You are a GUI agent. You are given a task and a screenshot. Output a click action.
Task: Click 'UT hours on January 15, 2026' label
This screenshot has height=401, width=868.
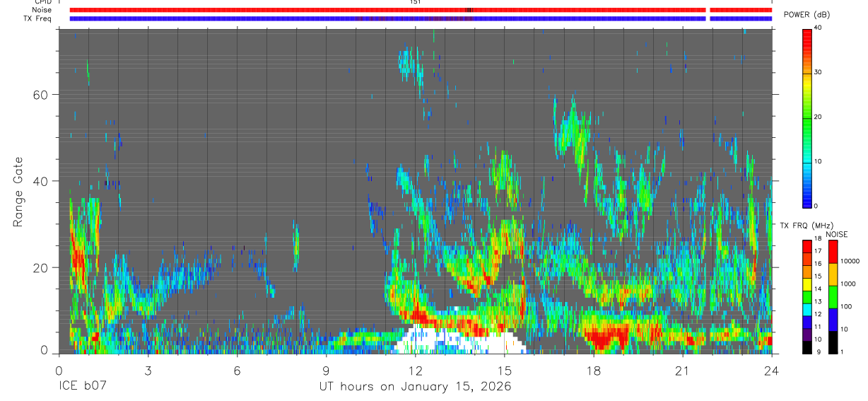(414, 387)
